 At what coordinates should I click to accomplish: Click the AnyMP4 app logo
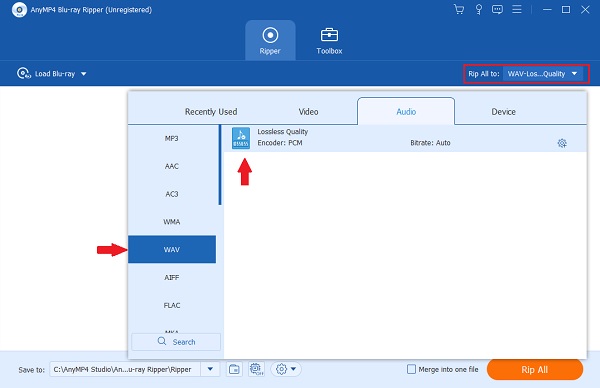tap(19, 10)
